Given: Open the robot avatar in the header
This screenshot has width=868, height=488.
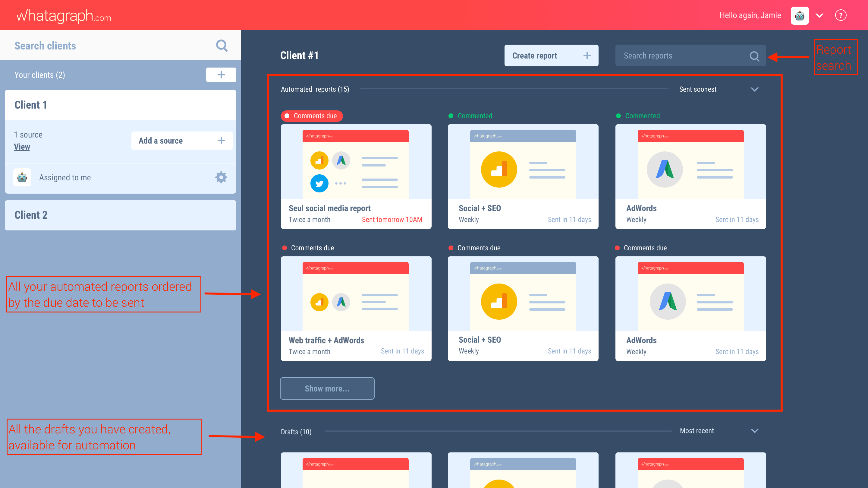Looking at the screenshot, I should tap(800, 15).
